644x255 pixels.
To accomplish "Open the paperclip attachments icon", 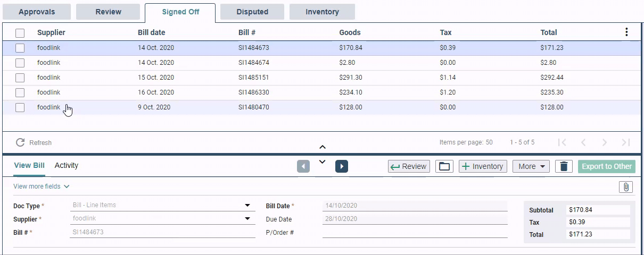I will coord(626,187).
